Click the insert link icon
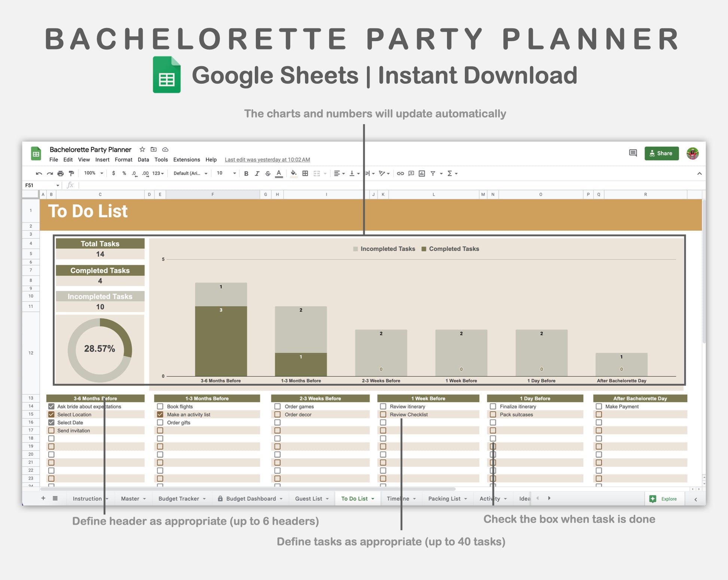728x580 pixels. 400,174
